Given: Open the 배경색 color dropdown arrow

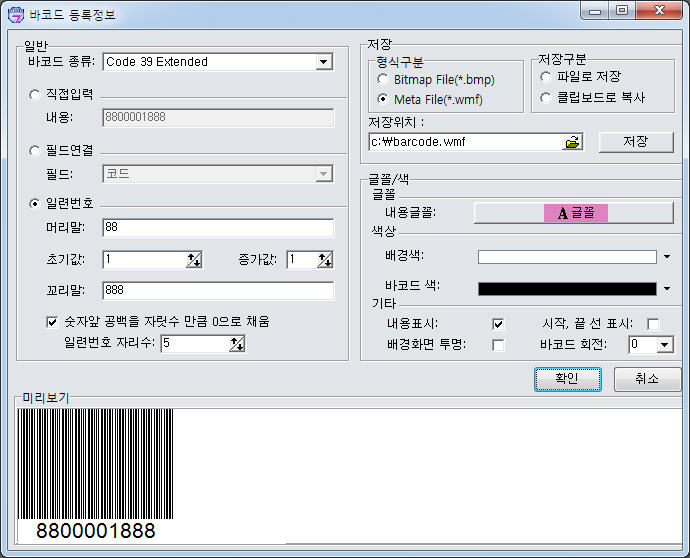Looking at the screenshot, I should (667, 257).
